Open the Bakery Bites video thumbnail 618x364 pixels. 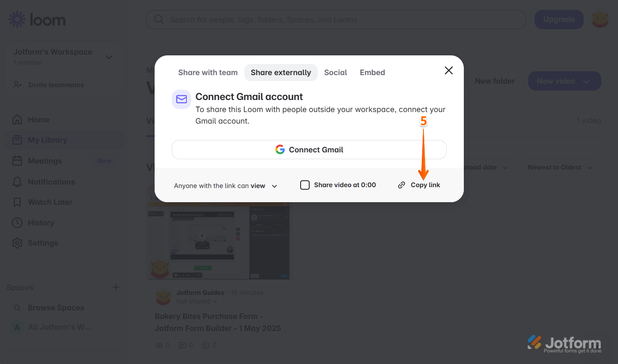click(x=219, y=240)
